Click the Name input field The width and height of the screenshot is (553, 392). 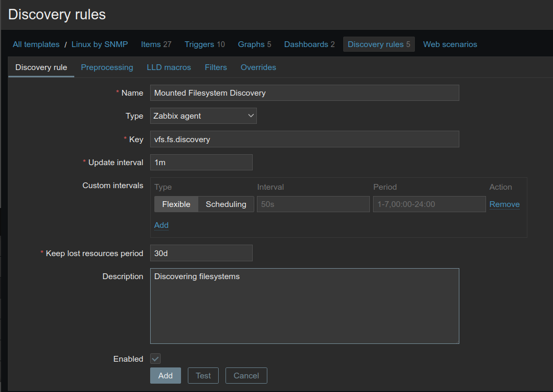(x=304, y=93)
